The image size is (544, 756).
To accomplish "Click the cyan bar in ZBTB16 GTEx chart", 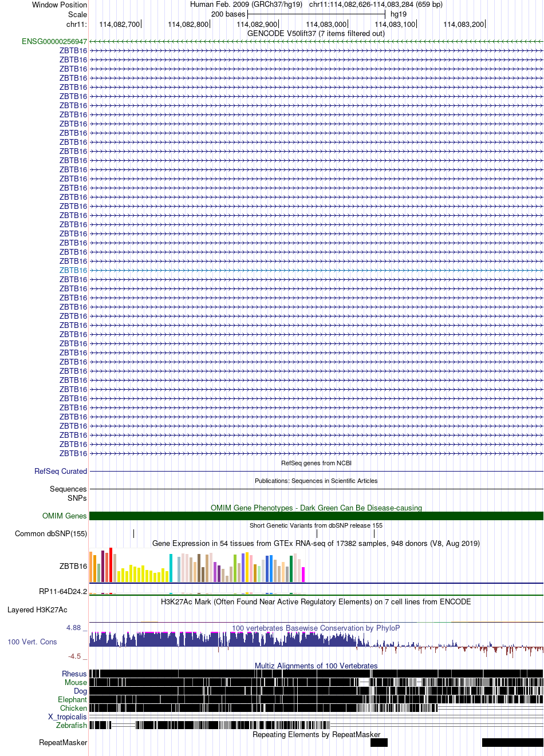I will pos(171,568).
